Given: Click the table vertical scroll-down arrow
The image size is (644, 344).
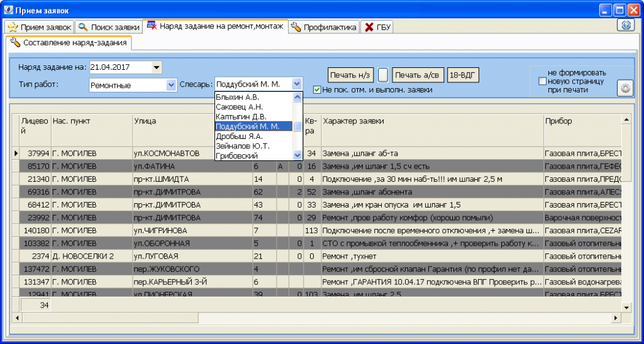Looking at the screenshot, I should coord(626,307).
